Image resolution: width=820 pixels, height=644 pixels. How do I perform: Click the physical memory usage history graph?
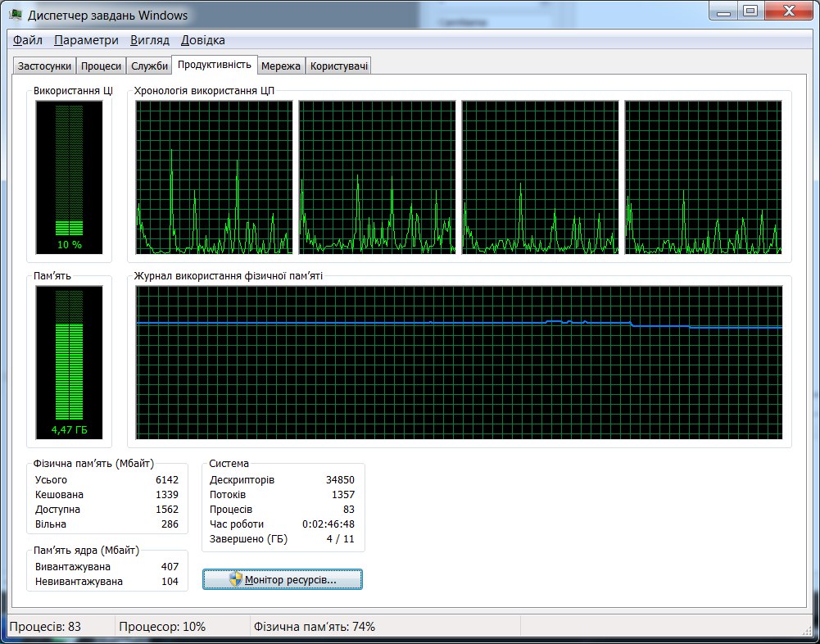[x=460, y=362]
